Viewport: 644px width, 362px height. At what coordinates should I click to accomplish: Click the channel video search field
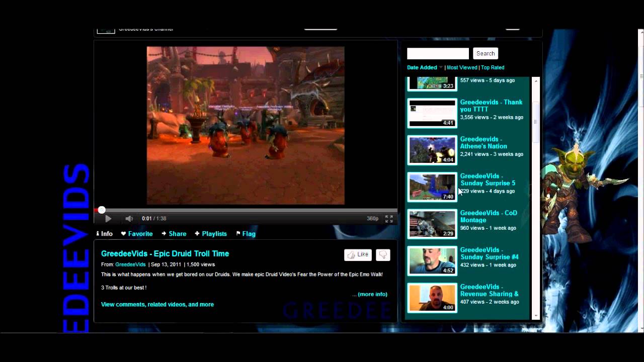point(438,53)
